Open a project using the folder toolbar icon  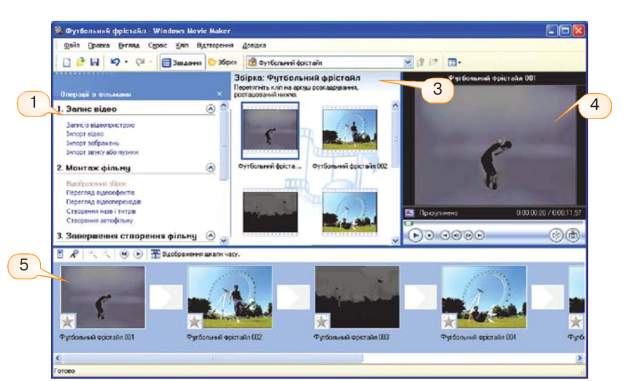(81, 62)
